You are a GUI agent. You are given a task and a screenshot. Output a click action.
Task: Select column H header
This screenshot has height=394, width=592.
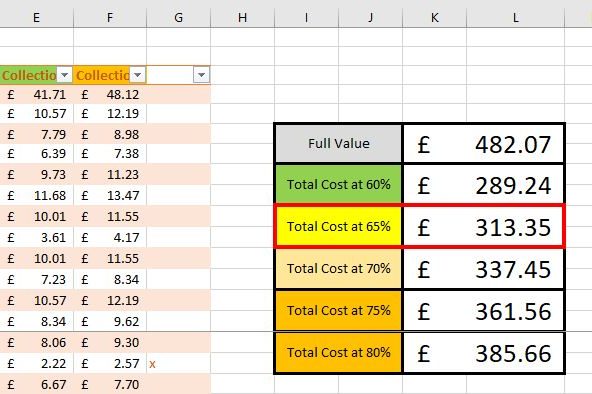point(242,17)
